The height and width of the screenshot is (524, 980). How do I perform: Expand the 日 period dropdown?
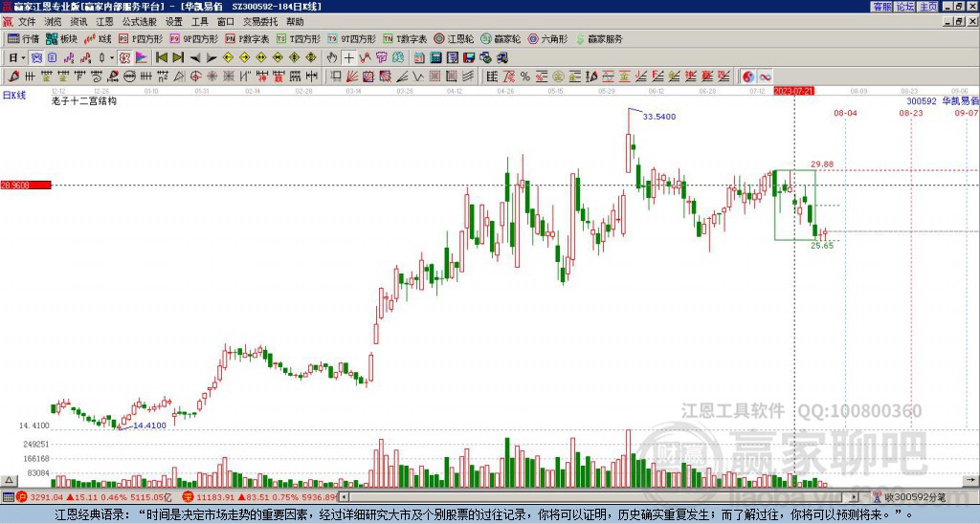23,57
